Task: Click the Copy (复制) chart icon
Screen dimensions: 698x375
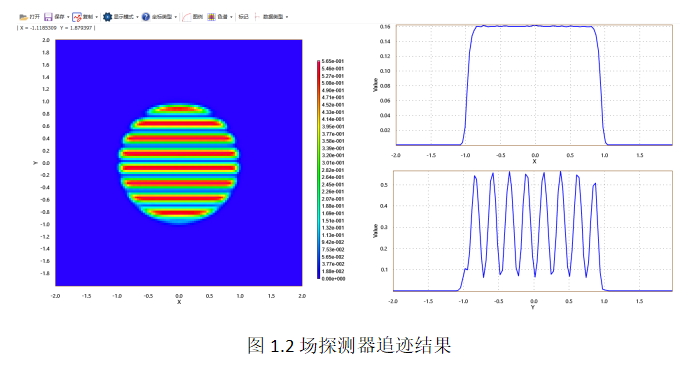Action: 77,17
